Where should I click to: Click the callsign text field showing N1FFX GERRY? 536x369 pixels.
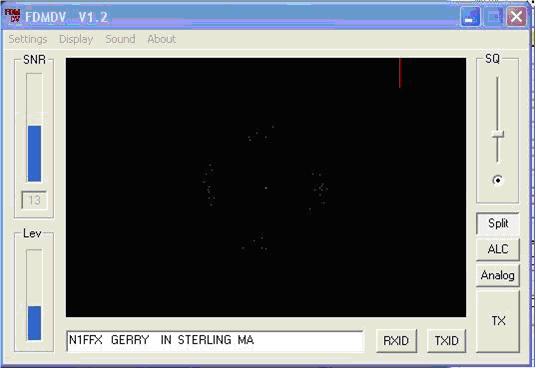pos(215,341)
